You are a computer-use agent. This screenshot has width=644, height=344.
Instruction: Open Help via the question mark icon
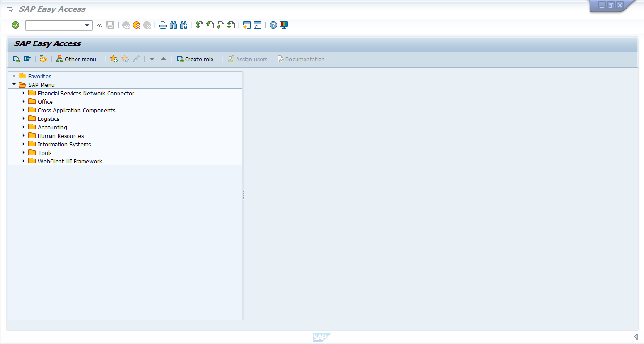pos(273,25)
